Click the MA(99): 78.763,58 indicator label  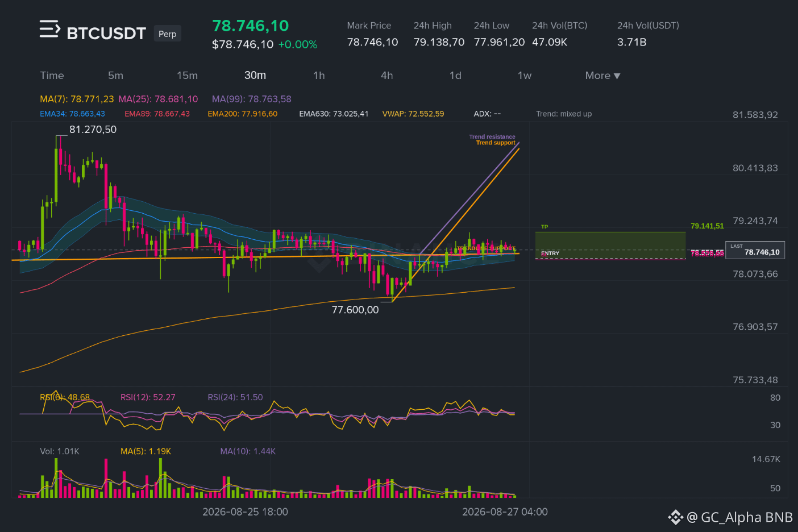[251, 99]
